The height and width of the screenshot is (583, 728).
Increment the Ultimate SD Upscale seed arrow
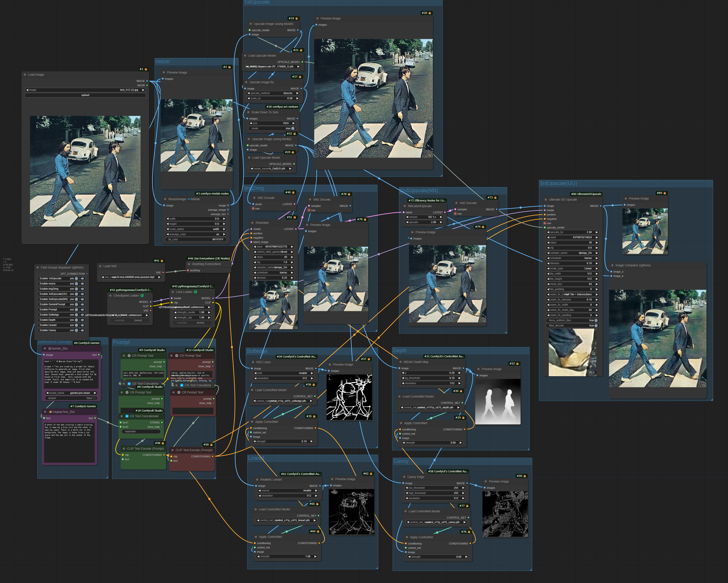click(597, 237)
